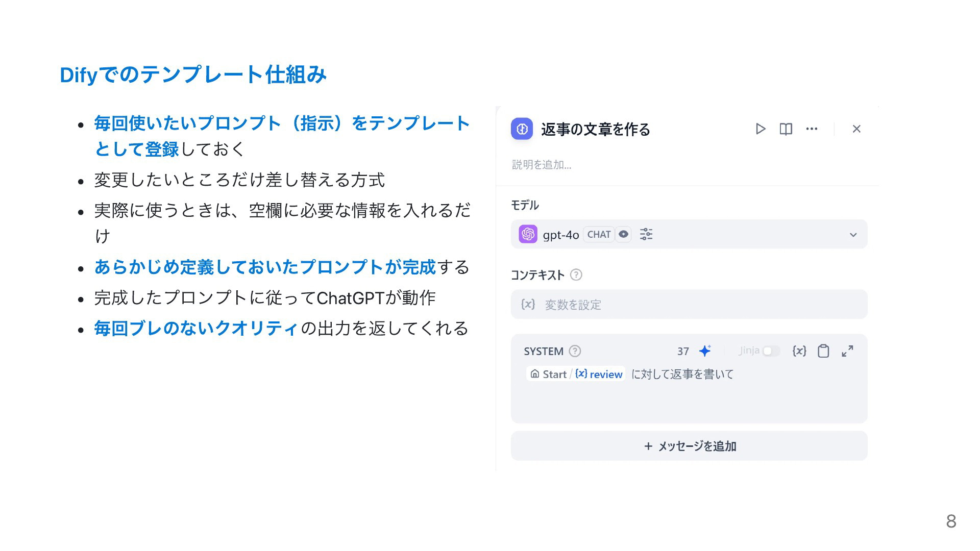Image resolution: width=980 pixels, height=551 pixels.
Task: Click the モデル section label
Action: pyautogui.click(x=525, y=205)
